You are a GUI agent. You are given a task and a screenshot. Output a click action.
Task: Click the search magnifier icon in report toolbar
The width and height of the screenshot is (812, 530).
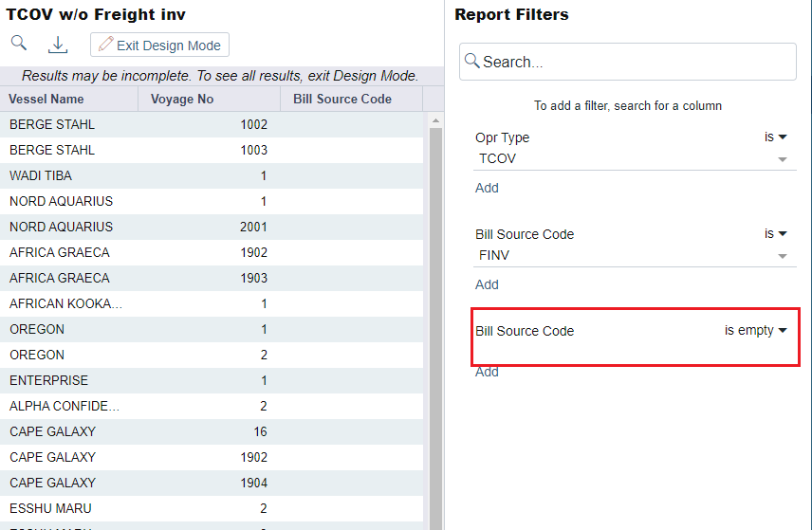(x=19, y=44)
